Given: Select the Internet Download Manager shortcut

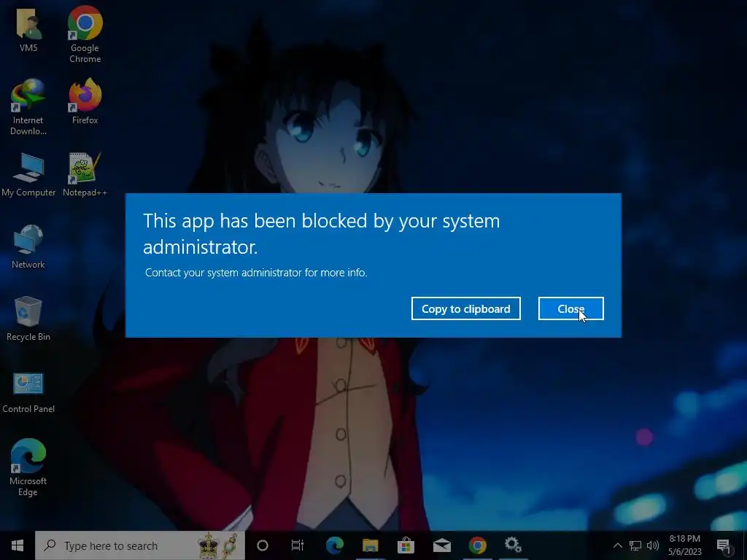Looking at the screenshot, I should click(x=28, y=107).
